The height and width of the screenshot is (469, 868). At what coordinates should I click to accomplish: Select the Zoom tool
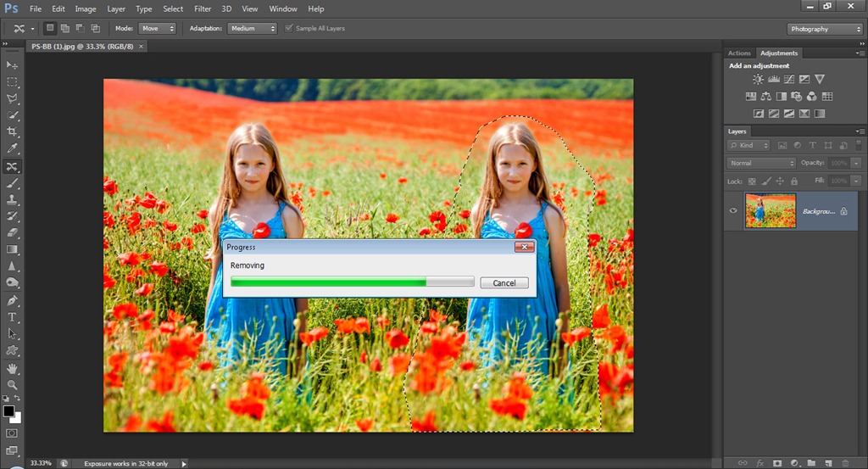tap(12, 385)
